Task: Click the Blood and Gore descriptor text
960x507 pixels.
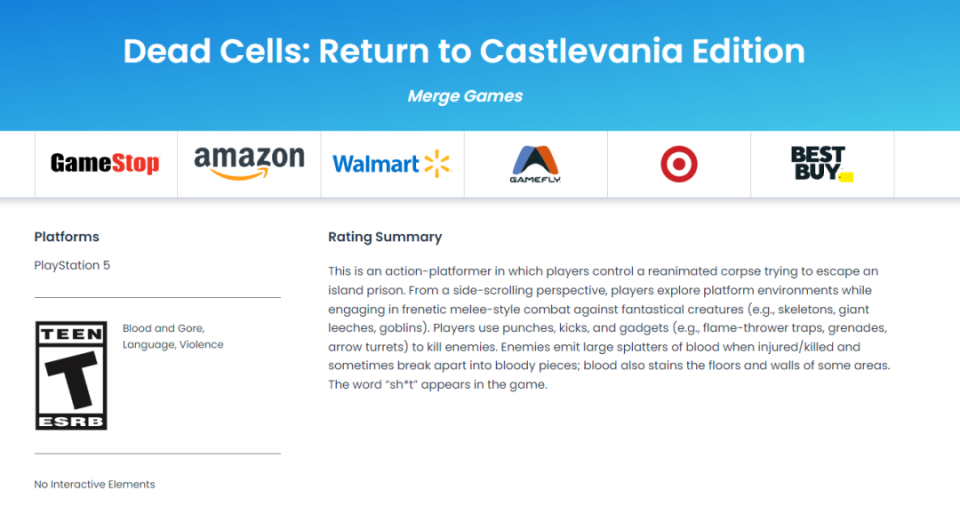Action: (x=163, y=328)
